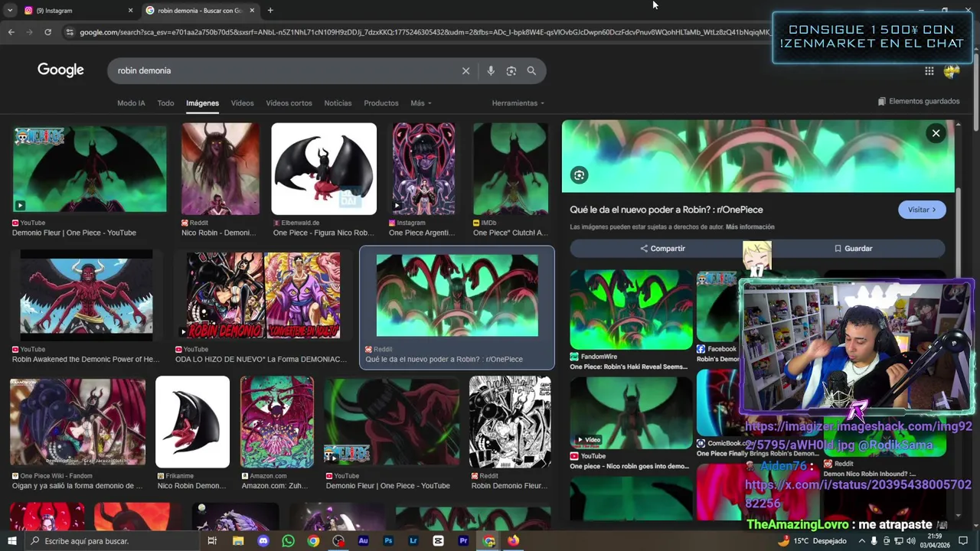The image size is (980, 551).
Task: Open the One Piece Wiki Fandom thumbnail
Action: [x=77, y=422]
